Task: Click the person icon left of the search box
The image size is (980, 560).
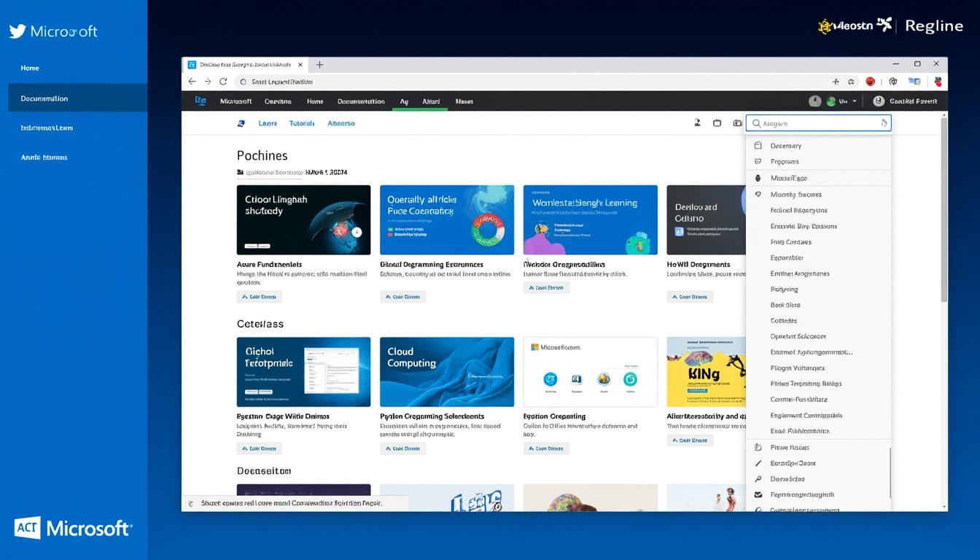Action: tap(697, 123)
